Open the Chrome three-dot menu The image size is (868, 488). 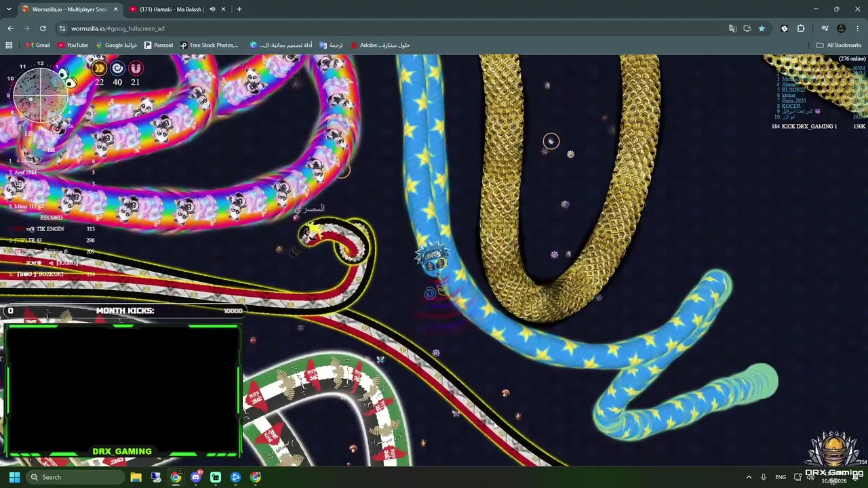tap(858, 28)
